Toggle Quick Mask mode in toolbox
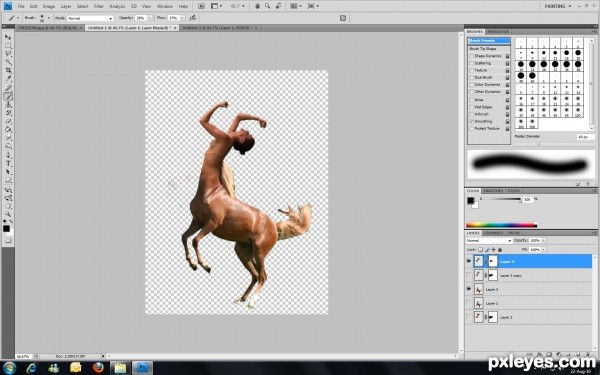This screenshot has height=375, width=600. click(x=8, y=240)
